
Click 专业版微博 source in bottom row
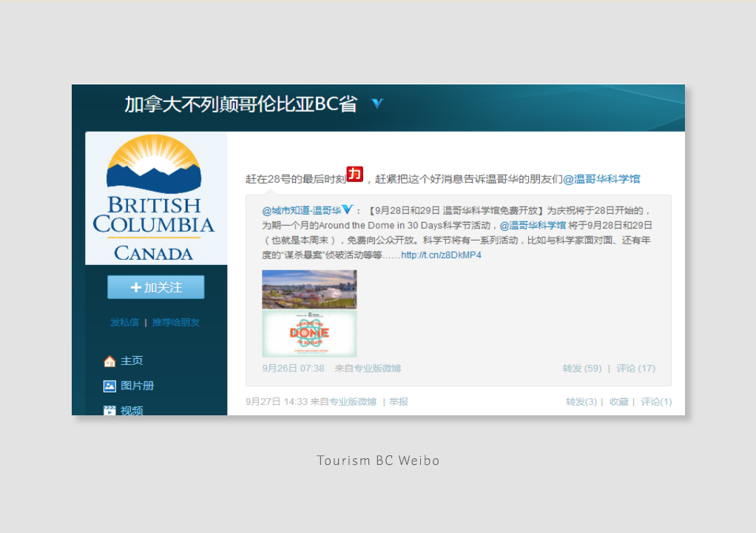point(352,402)
